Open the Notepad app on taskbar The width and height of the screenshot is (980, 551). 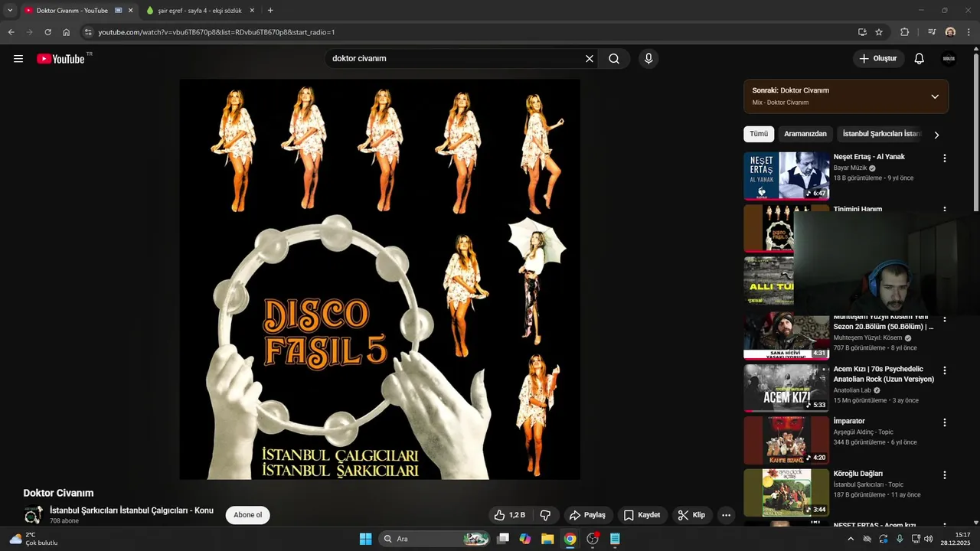[x=615, y=539]
